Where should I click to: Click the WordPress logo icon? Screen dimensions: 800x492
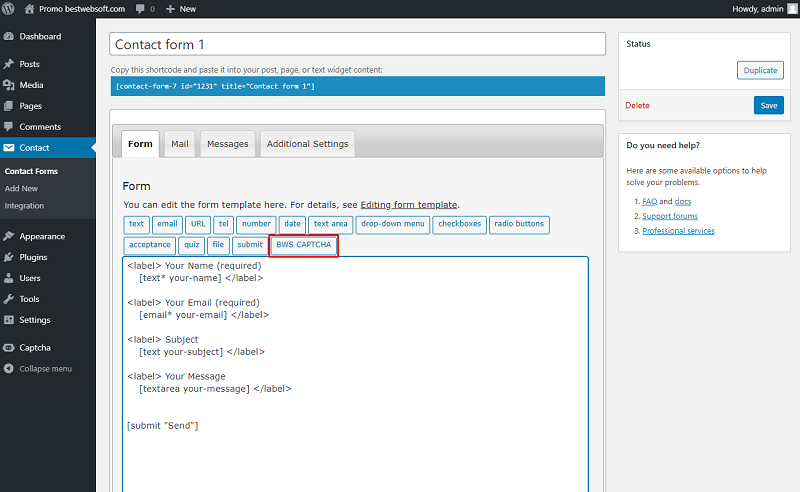tap(8, 9)
